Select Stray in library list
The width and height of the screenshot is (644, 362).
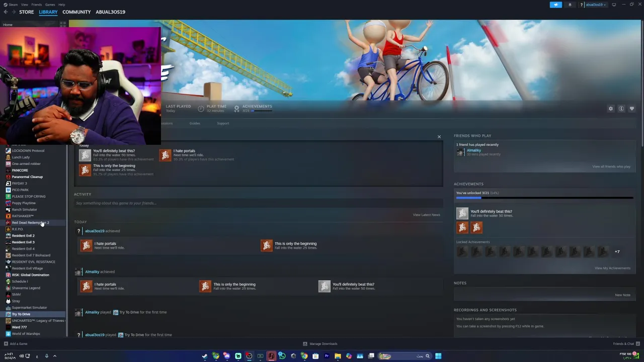coord(16,301)
